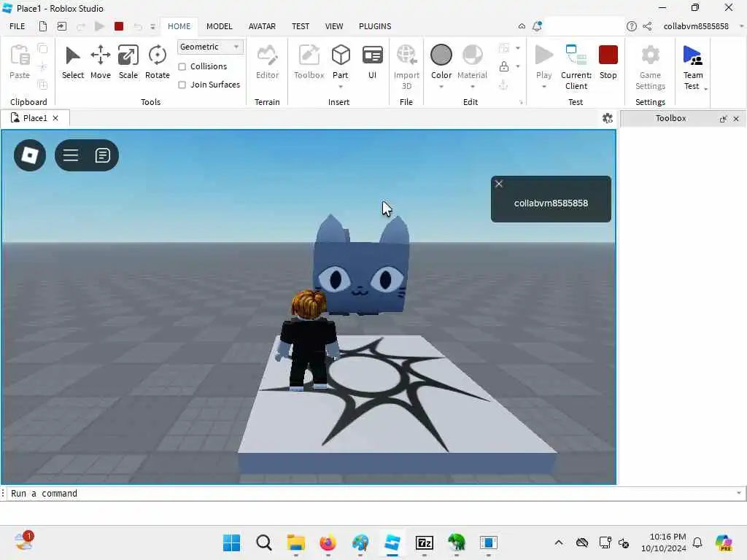747x560 pixels.
Task: Open the Roblox logo menu in viewport
Action: pos(30,155)
